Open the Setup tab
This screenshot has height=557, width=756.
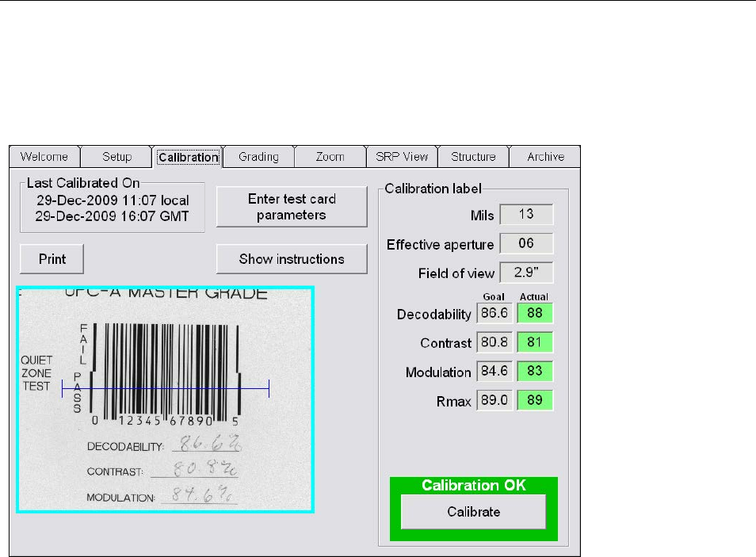[116, 157]
